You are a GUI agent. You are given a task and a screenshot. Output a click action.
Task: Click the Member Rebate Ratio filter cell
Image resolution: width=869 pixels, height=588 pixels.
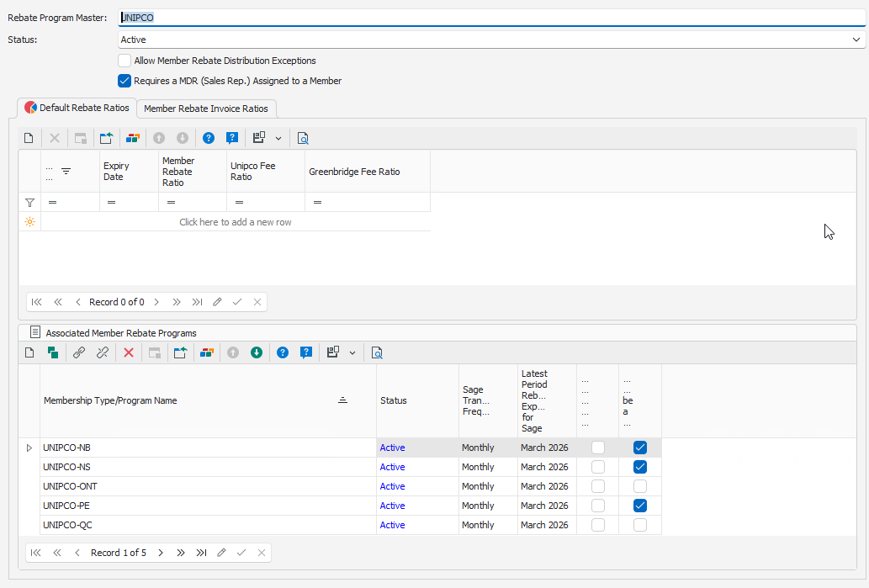click(x=193, y=202)
